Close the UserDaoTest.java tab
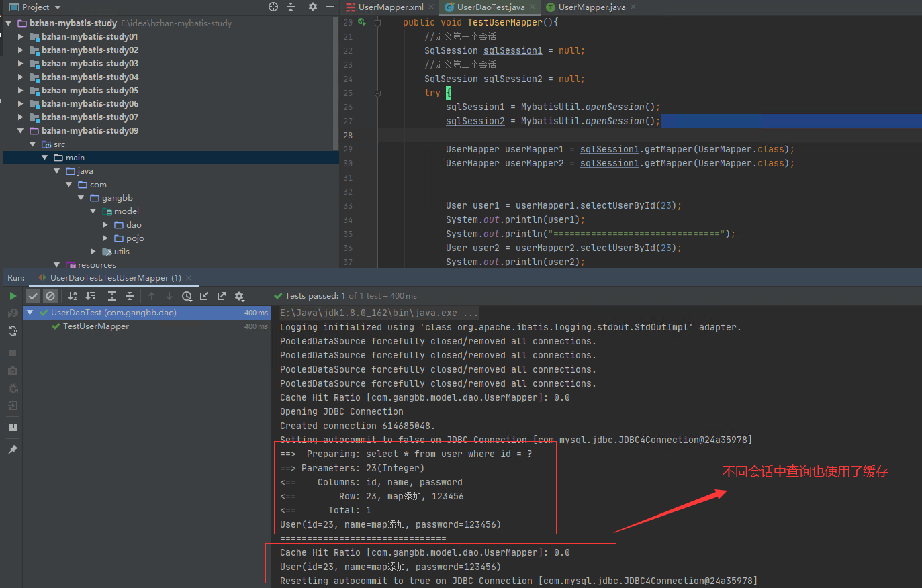The image size is (922, 588). click(x=533, y=7)
